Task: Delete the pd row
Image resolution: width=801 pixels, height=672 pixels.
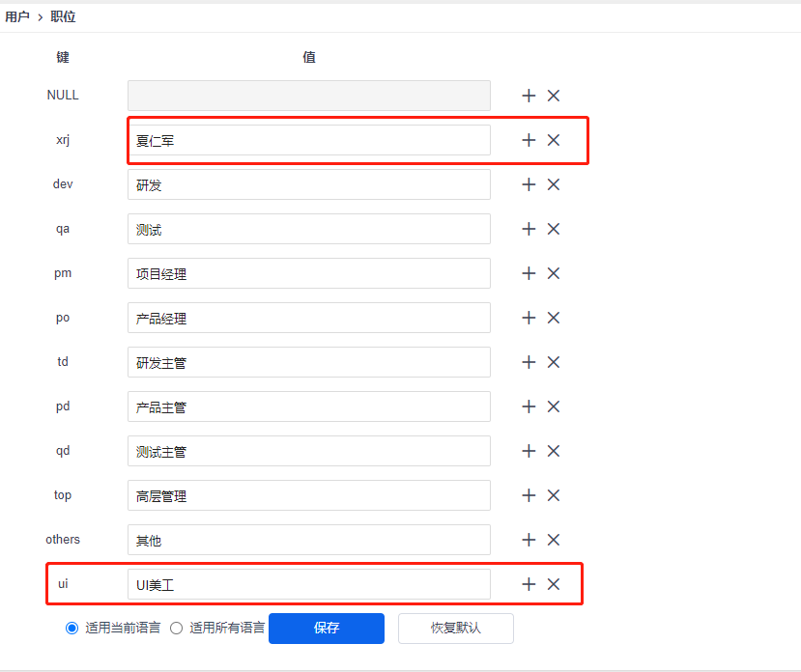Action: coord(554,406)
